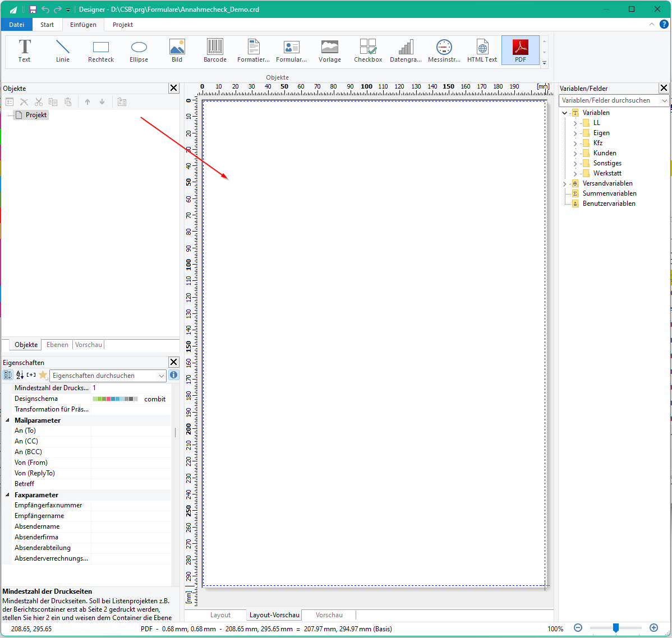672x638 pixels.
Task: Select the Ellipse tool
Action: pos(139,50)
